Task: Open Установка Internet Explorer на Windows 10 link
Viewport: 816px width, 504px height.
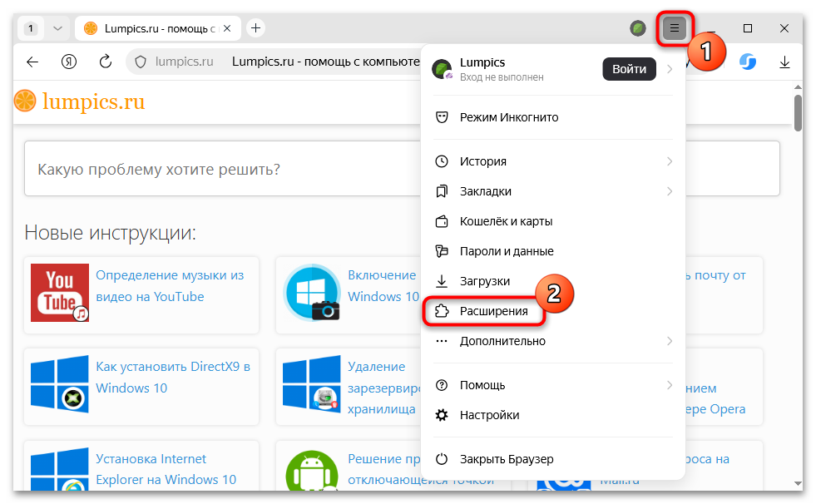Action: click(x=166, y=469)
